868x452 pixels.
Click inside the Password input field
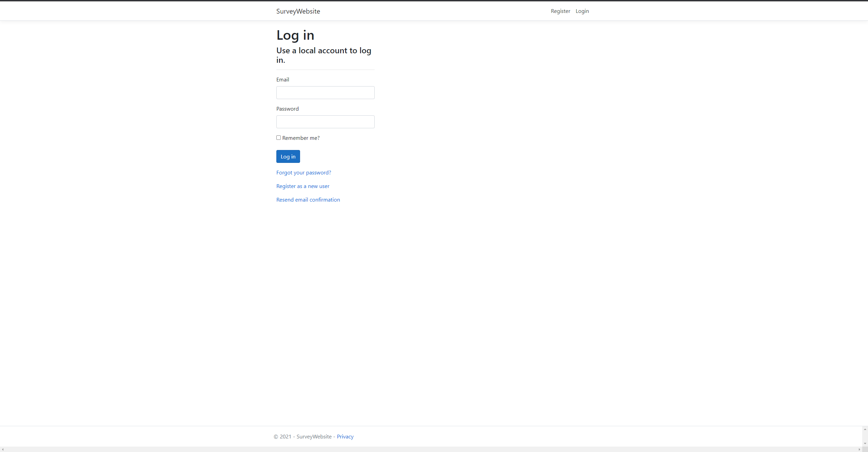tap(325, 121)
